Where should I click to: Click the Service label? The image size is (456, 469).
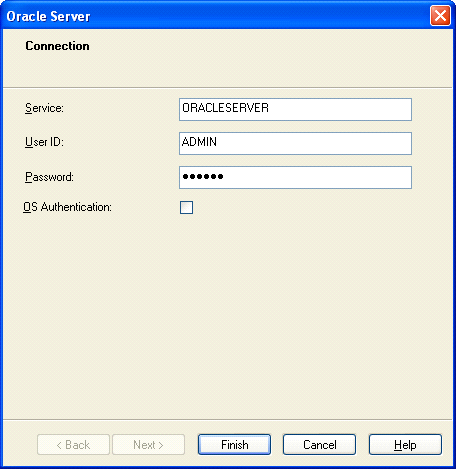(44, 108)
